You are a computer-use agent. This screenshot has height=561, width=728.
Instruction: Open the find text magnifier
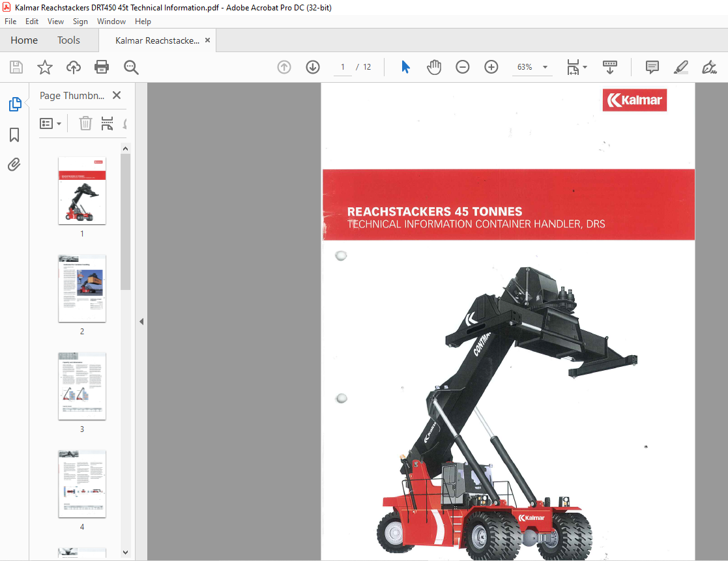pos(131,67)
